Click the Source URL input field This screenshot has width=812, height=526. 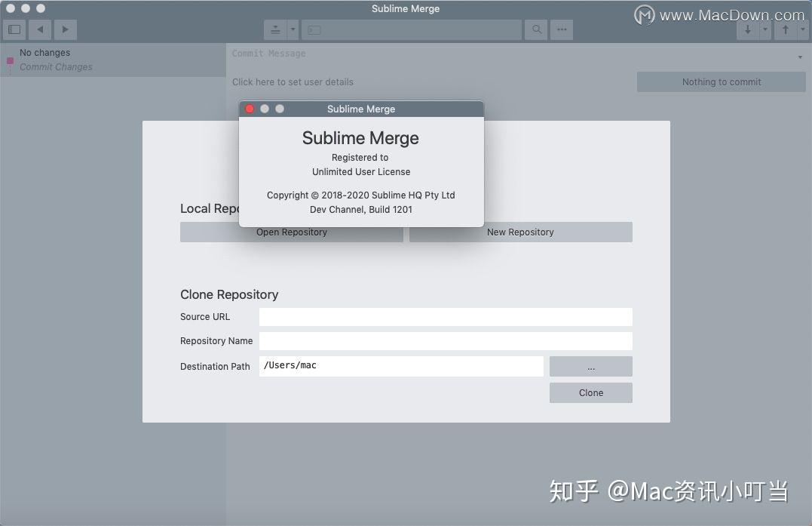point(445,316)
